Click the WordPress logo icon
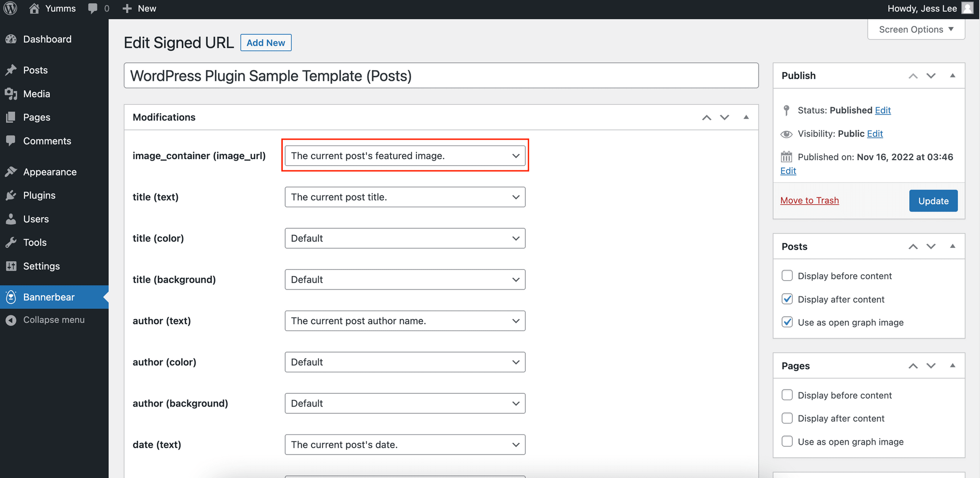The width and height of the screenshot is (980, 478). point(10,8)
